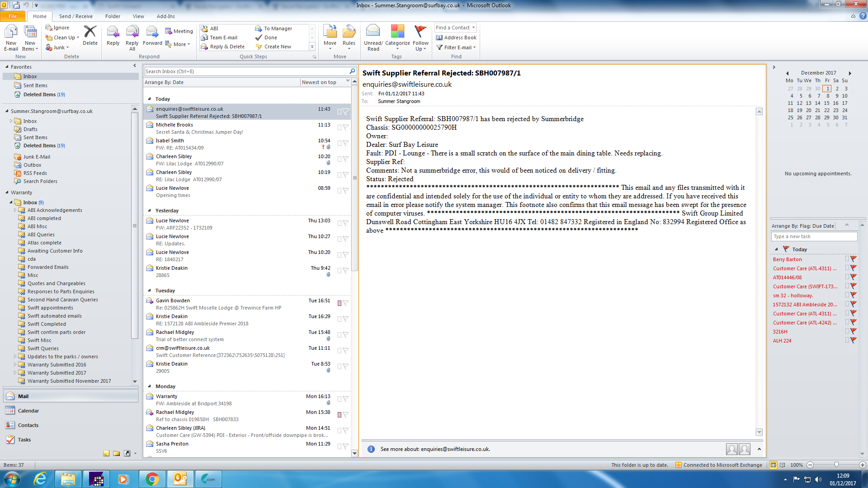Image resolution: width=868 pixels, height=488 pixels.
Task: Collapse the Yesterday message group
Action: tap(150, 211)
